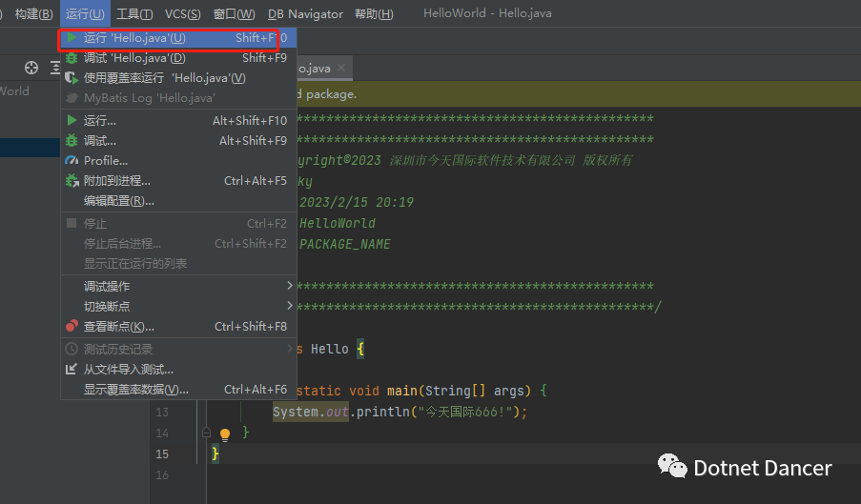This screenshot has width=861, height=504.
Task: Click play icon beside 运行...
Action: [72, 120]
